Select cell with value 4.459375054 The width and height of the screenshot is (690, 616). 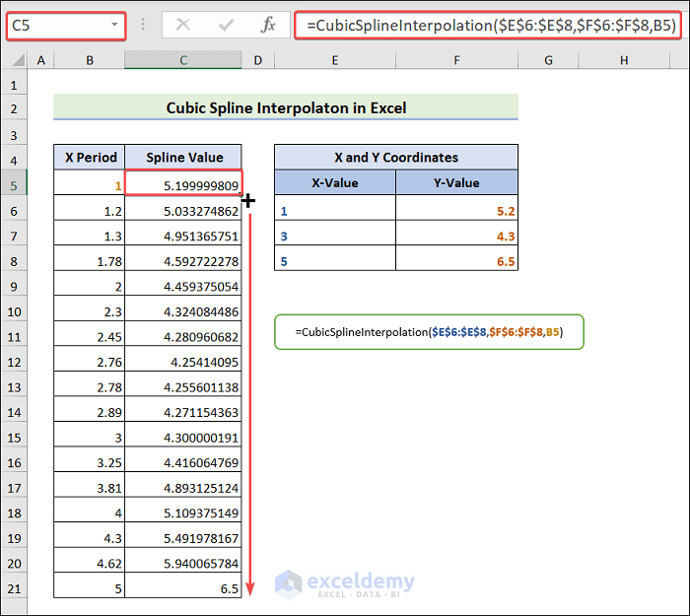point(183,284)
